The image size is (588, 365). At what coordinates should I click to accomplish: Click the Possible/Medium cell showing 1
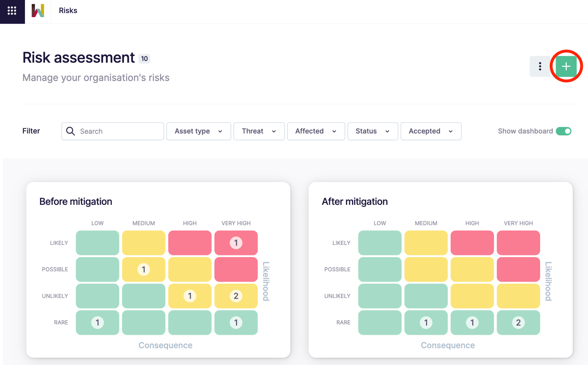143,269
